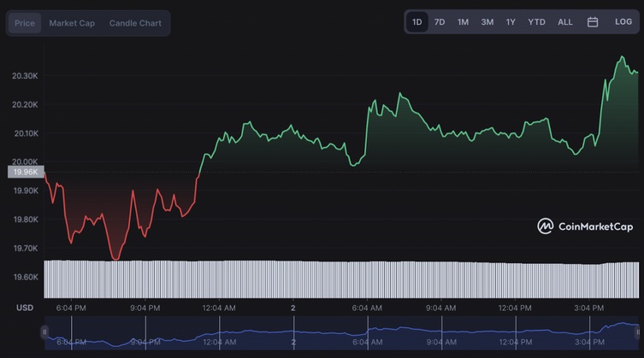644x358 pixels.
Task: Switch to the Price tab
Action: tap(25, 23)
